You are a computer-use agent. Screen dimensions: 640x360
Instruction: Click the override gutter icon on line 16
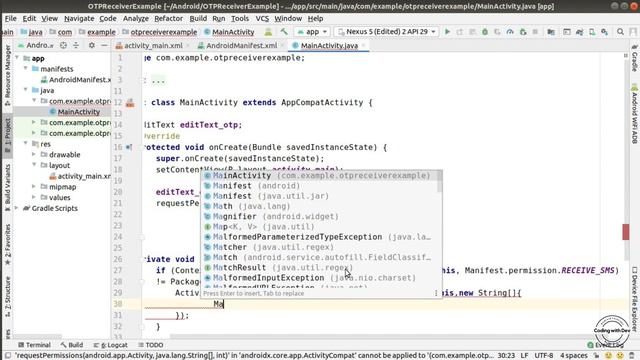tap(129, 147)
